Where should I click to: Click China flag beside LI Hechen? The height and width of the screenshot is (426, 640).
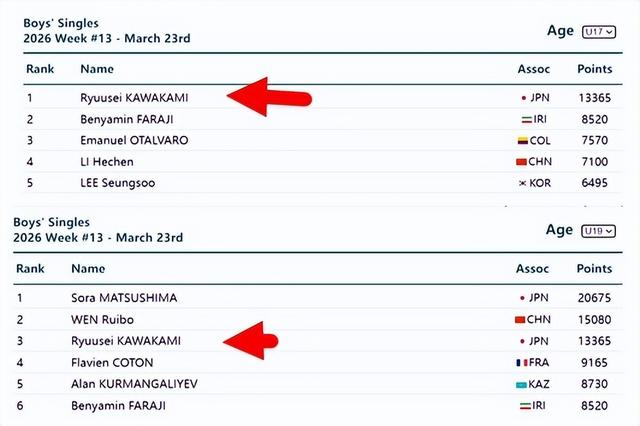(x=521, y=161)
